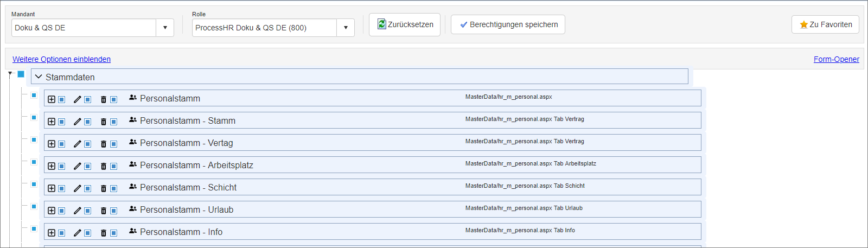Click the Mandant field showing Doku & QS DE
Image resolution: width=868 pixels, height=248 pixels.
point(84,28)
